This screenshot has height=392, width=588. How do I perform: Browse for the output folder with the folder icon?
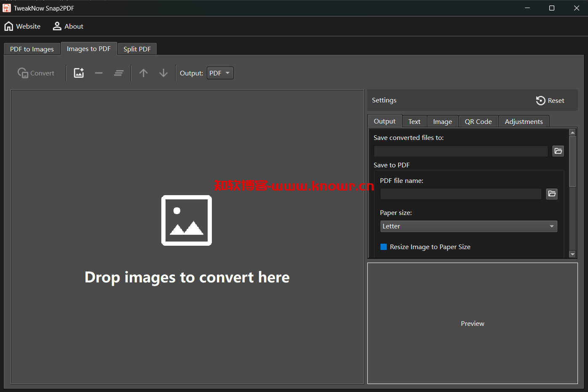click(x=558, y=151)
